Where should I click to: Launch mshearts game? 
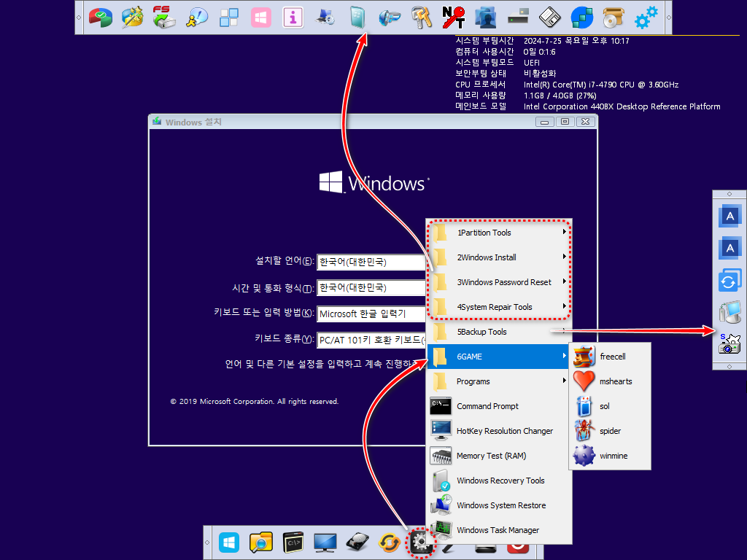click(610, 381)
